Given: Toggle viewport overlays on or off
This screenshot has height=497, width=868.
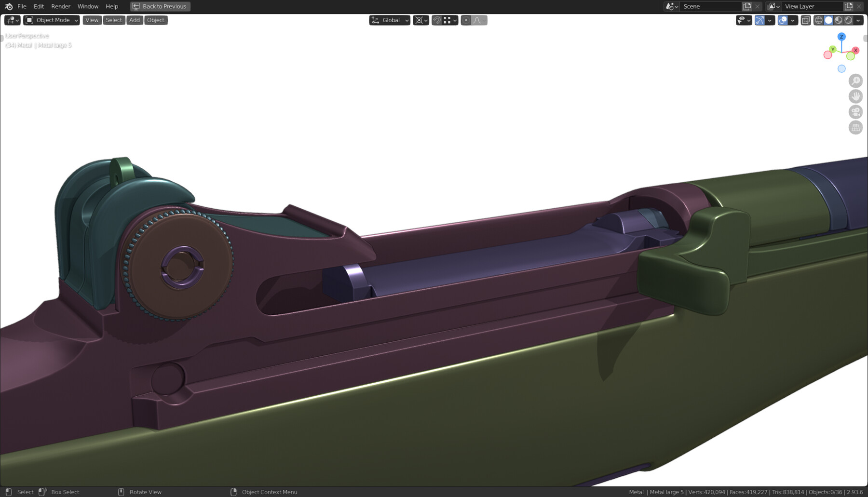Looking at the screenshot, I should (783, 20).
